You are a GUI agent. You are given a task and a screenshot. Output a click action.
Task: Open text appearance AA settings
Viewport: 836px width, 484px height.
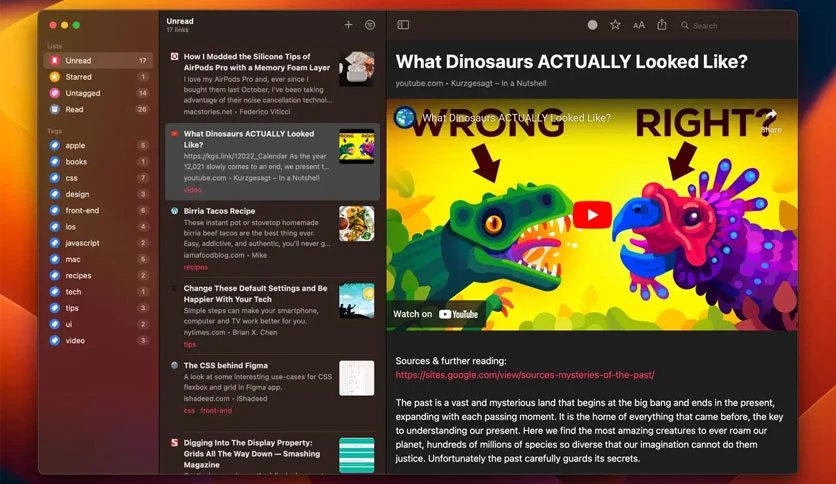639,25
